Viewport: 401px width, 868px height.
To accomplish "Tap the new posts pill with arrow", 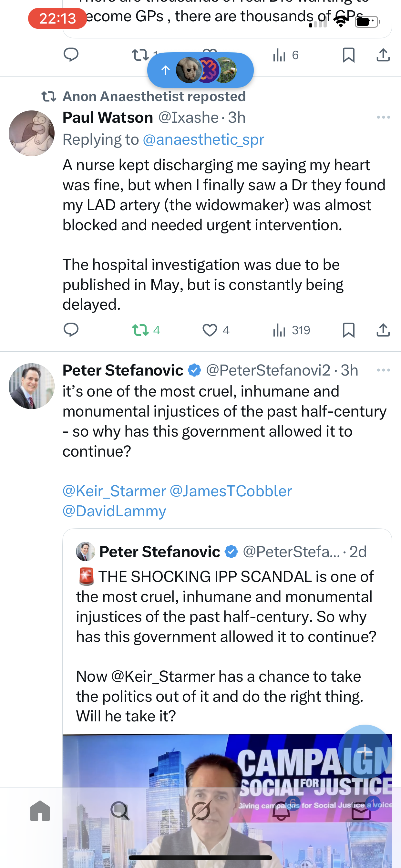I will point(200,70).
